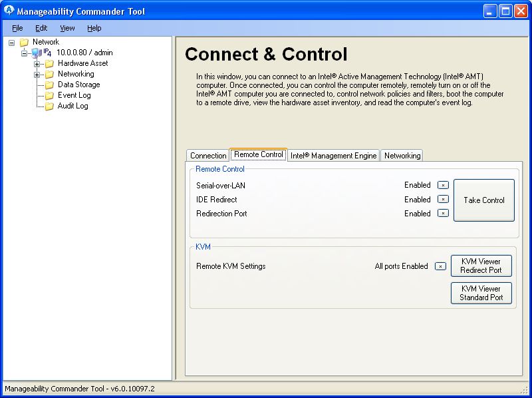Click the Audit Log folder icon
This screenshot has width=532, height=398.
[x=49, y=106]
